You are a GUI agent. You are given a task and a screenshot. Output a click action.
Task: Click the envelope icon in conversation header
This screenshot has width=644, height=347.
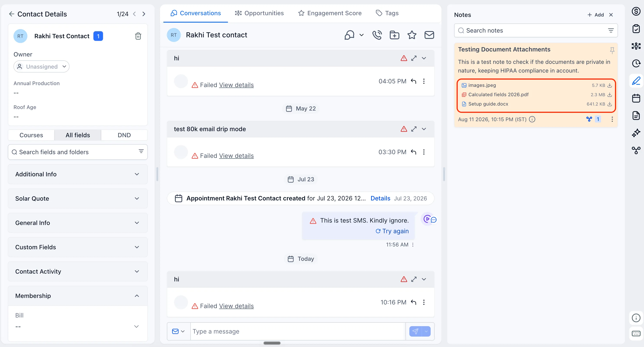pos(429,35)
